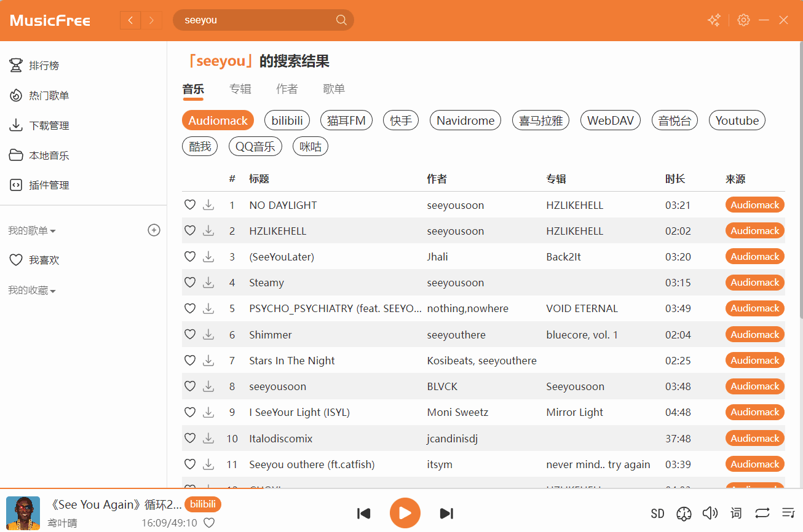Click the now playing album thumbnail
The width and height of the screenshot is (803, 532).
coord(23,513)
